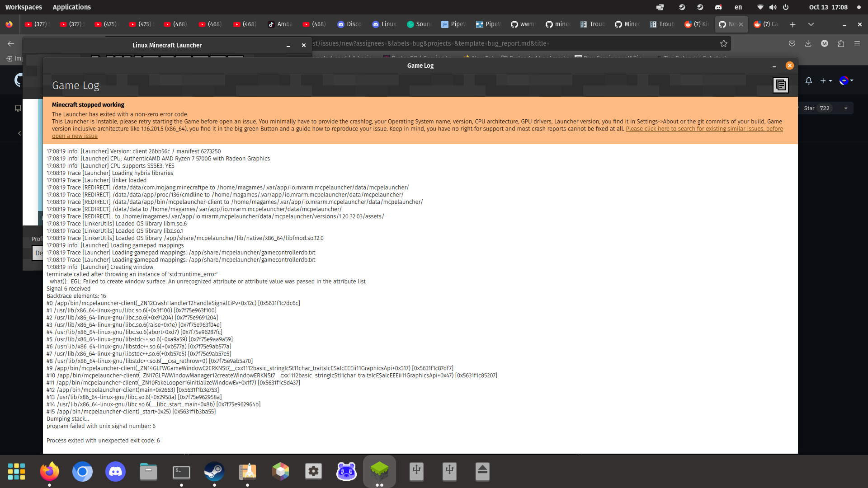868x488 pixels.
Task: Open the Prism Launcher cube icon
Action: (x=280, y=471)
